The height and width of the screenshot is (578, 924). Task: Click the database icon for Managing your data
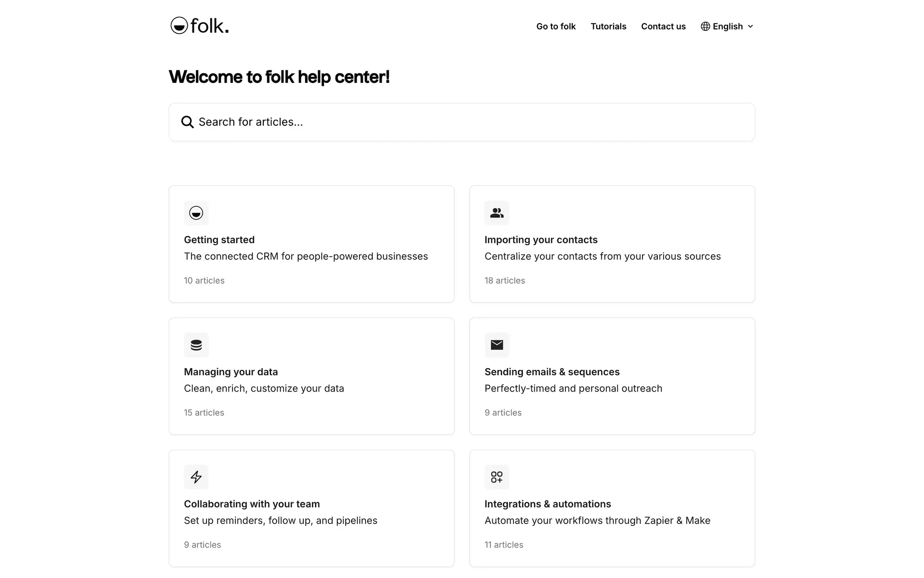click(196, 345)
